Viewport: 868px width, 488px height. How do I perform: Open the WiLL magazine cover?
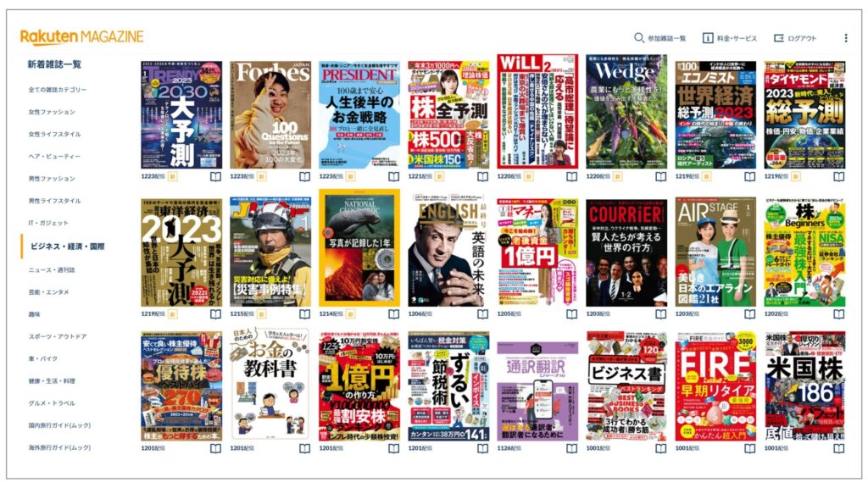click(x=537, y=111)
